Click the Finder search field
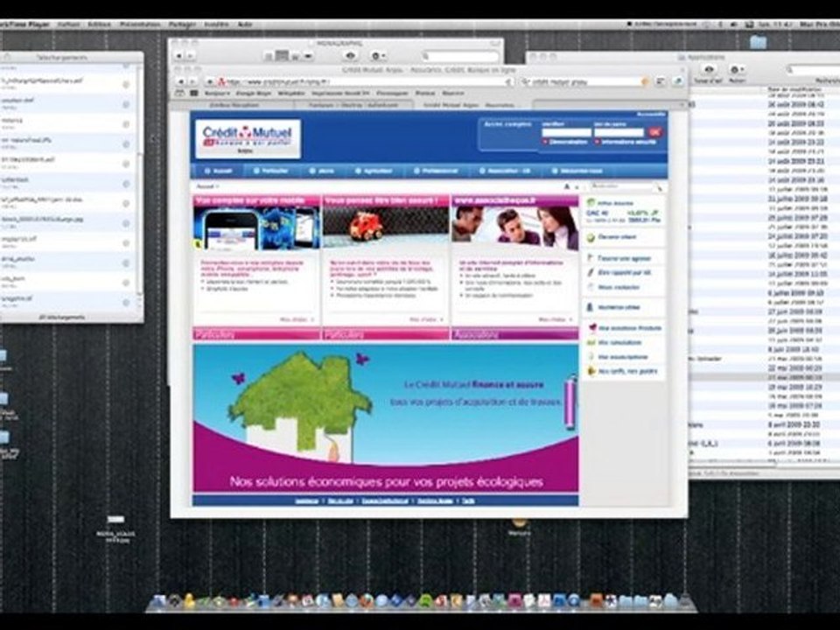The image size is (840, 630). point(461,56)
